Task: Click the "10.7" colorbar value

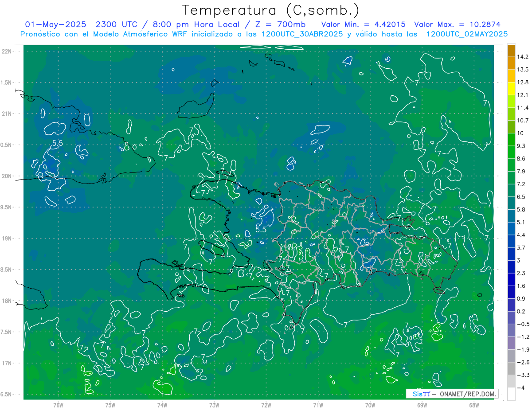Action: tap(523, 121)
